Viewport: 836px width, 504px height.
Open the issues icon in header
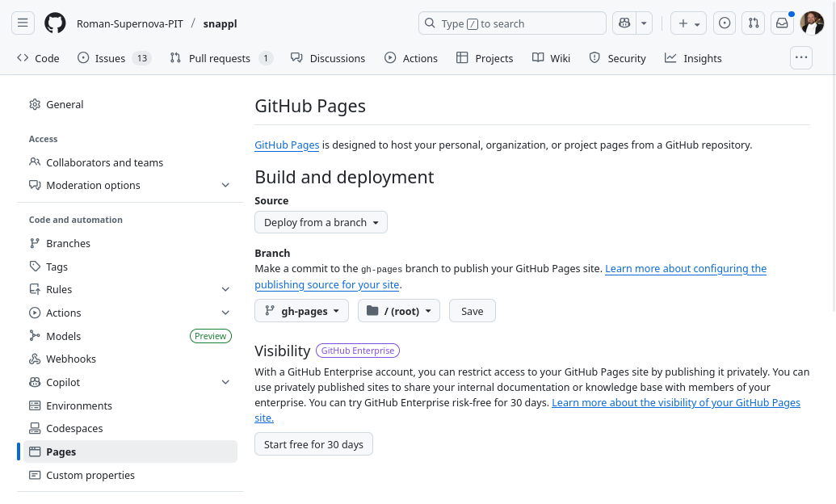725,23
